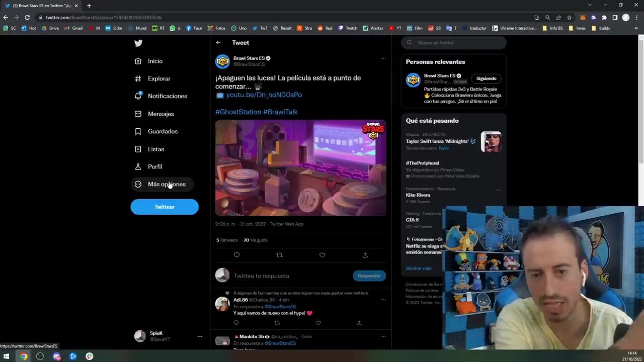Open the Info BS bookmark folder

552,28
